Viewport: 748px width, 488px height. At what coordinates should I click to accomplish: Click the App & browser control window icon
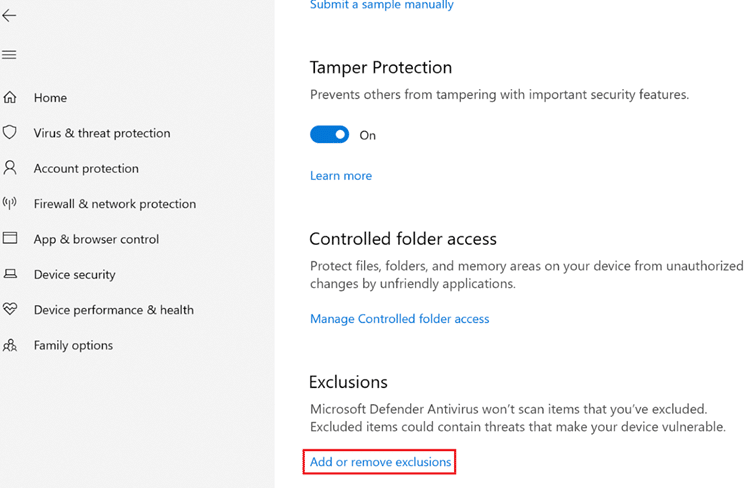(x=10, y=239)
